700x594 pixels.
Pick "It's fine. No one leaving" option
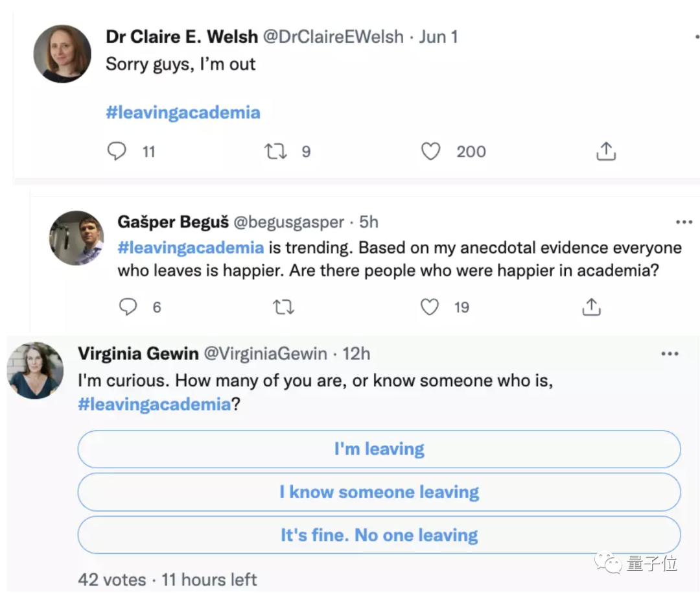379,536
